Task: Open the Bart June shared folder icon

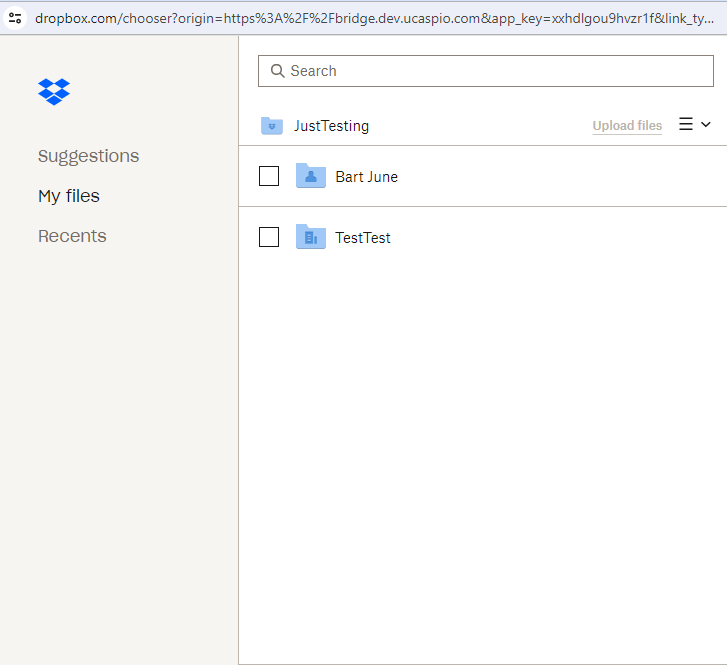Action: click(x=311, y=176)
